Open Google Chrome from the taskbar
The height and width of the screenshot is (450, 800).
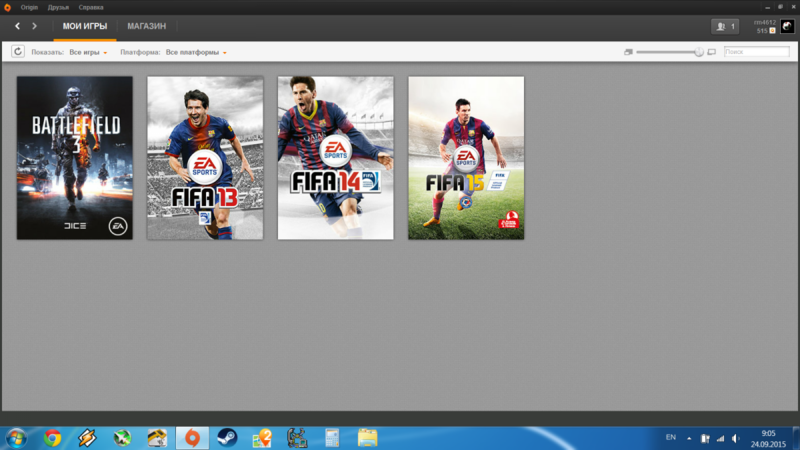[x=52, y=437]
